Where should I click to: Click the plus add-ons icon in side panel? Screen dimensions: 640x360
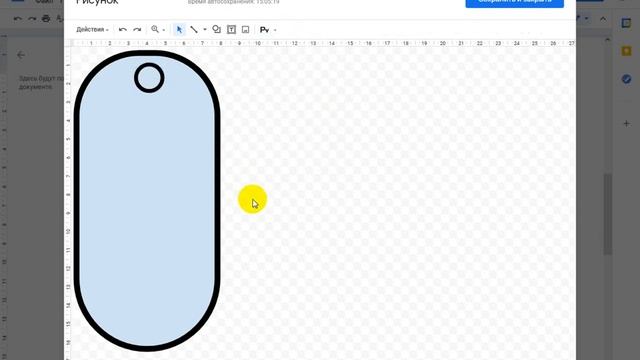pos(627,123)
